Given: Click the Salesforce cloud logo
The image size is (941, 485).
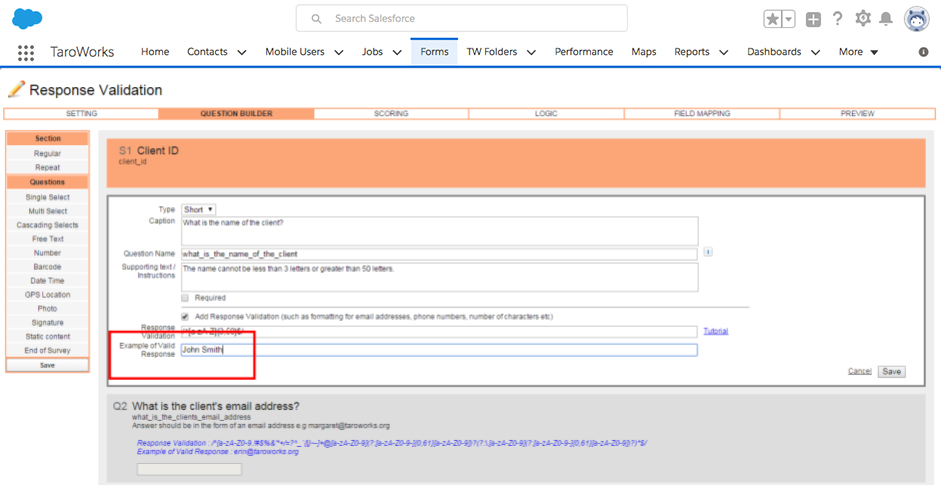Looking at the screenshot, I should click(27, 19).
